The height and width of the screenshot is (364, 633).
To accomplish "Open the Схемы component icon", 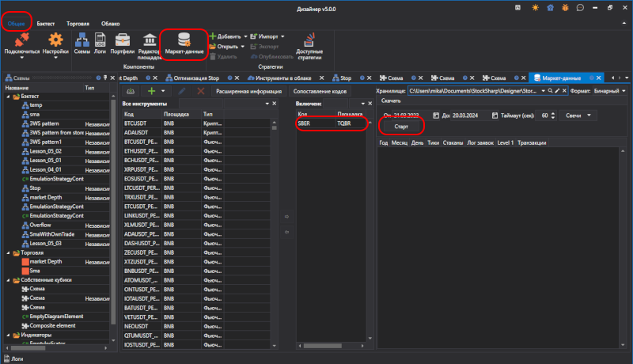I will pos(82,40).
